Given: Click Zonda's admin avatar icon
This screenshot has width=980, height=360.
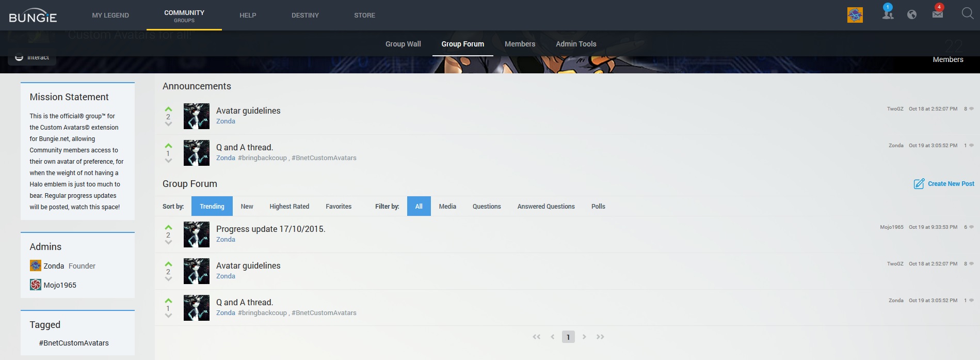Looking at the screenshot, I should (x=36, y=265).
